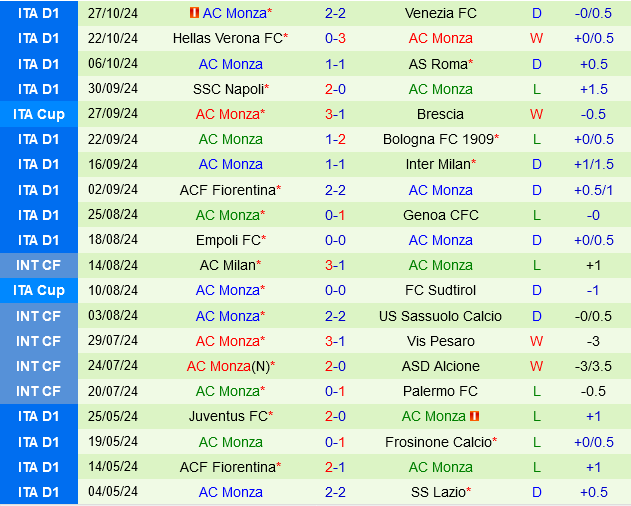Viewport: 631px width, 506px height.
Task: Open the US Sassuolo Calcio team link
Action: point(440,316)
